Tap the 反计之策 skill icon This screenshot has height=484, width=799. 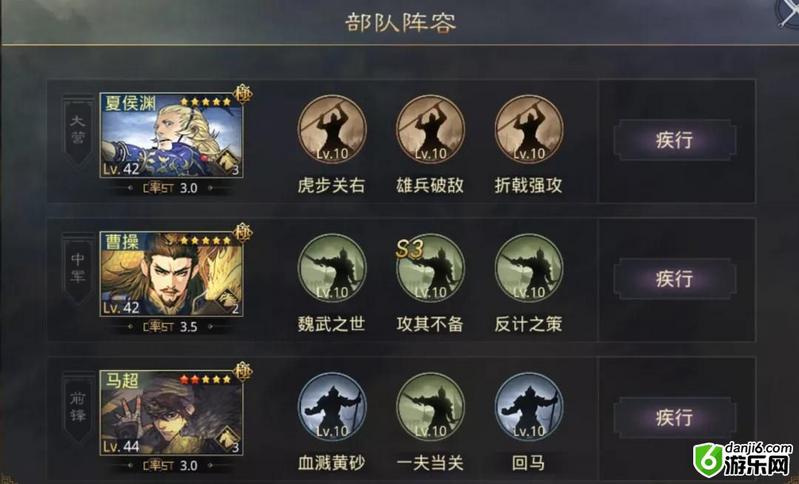pos(529,268)
